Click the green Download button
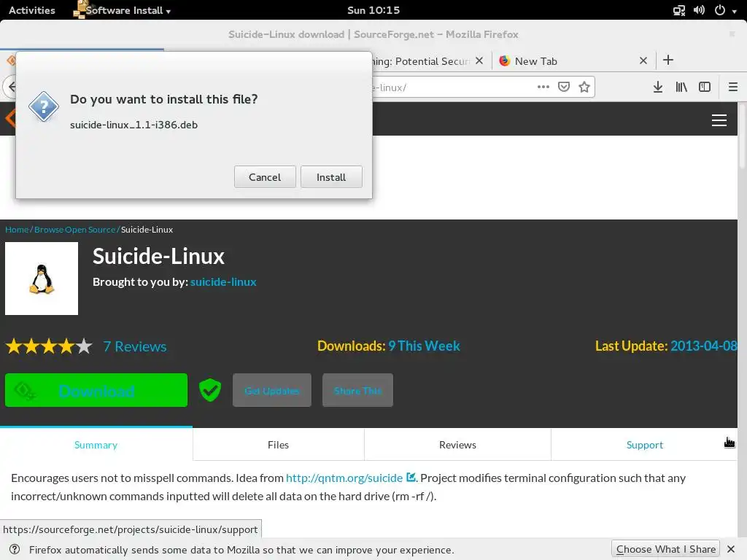This screenshot has width=747, height=560. point(96,391)
